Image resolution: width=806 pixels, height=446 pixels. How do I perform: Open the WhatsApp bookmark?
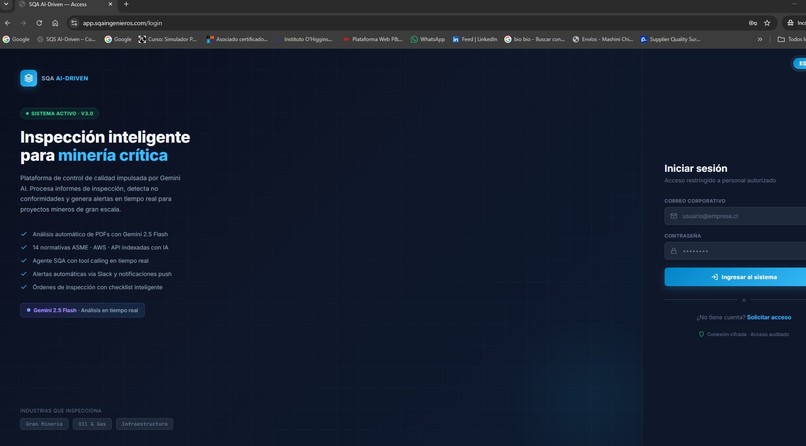click(428, 39)
